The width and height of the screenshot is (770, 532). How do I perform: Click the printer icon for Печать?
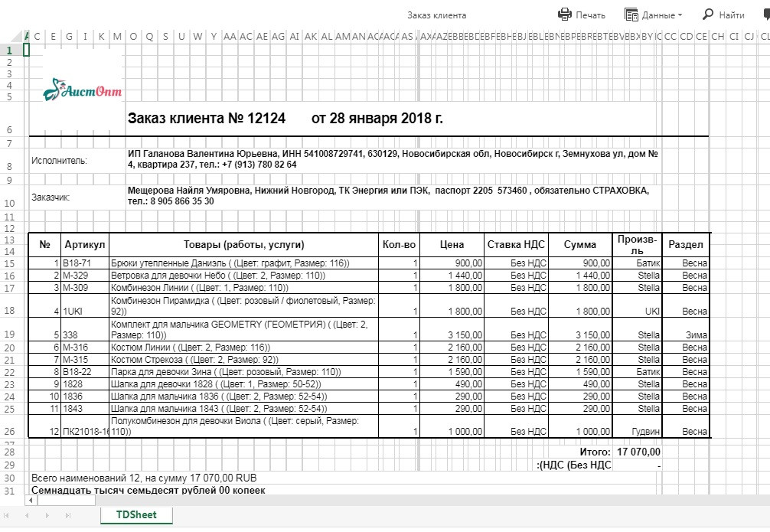[x=565, y=15]
